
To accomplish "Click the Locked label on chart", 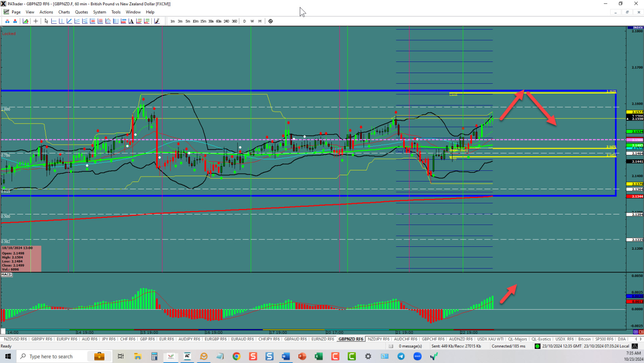I will (9, 34).
